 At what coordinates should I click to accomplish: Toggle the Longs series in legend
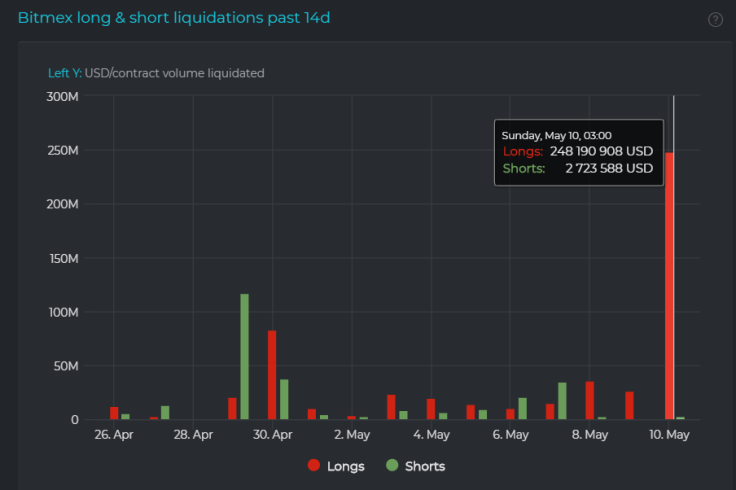[336, 466]
